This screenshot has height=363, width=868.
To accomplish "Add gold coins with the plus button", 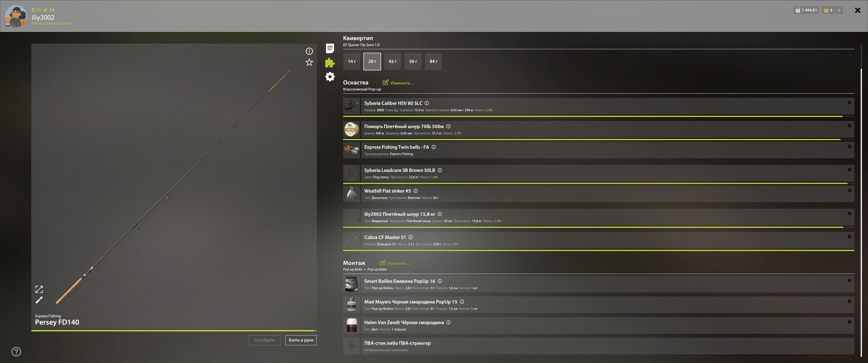I will (x=839, y=10).
